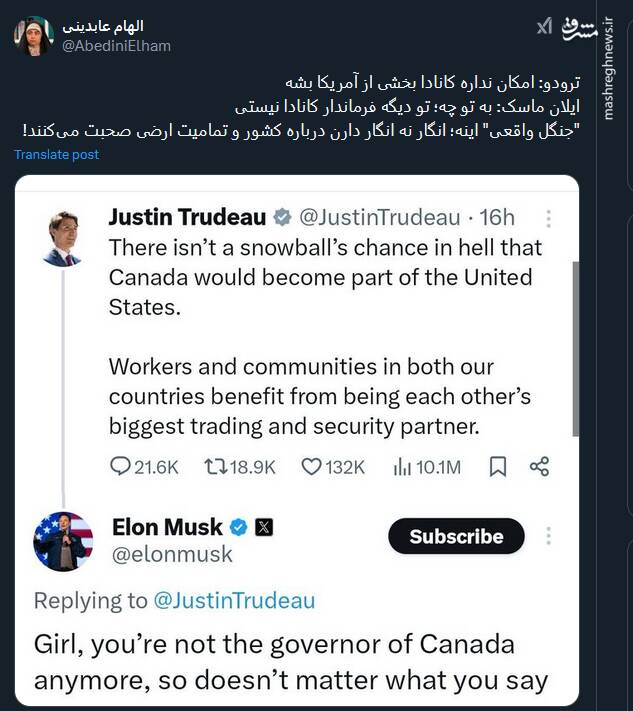Click the reply icon on Trudeau's tweet
Viewport: 633px width, 711px height.
coord(121,466)
